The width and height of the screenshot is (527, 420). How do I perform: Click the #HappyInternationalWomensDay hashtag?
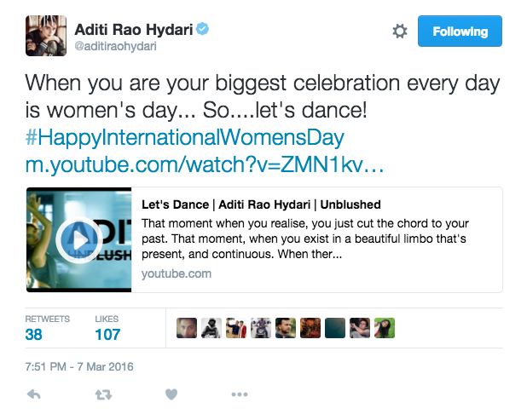coord(184,138)
